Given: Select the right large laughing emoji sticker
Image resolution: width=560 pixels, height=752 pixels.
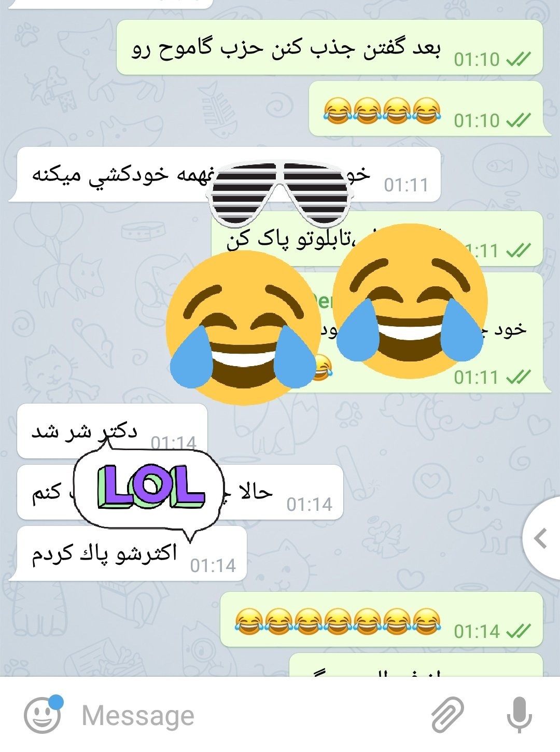Looking at the screenshot, I should tap(410, 301).
